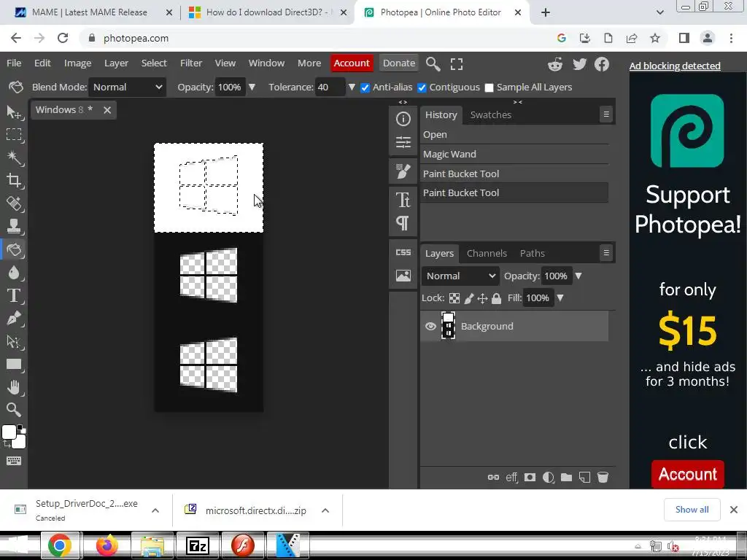Click the search magnifier in menu bar
Viewport: 747px width, 560px height.
point(433,64)
